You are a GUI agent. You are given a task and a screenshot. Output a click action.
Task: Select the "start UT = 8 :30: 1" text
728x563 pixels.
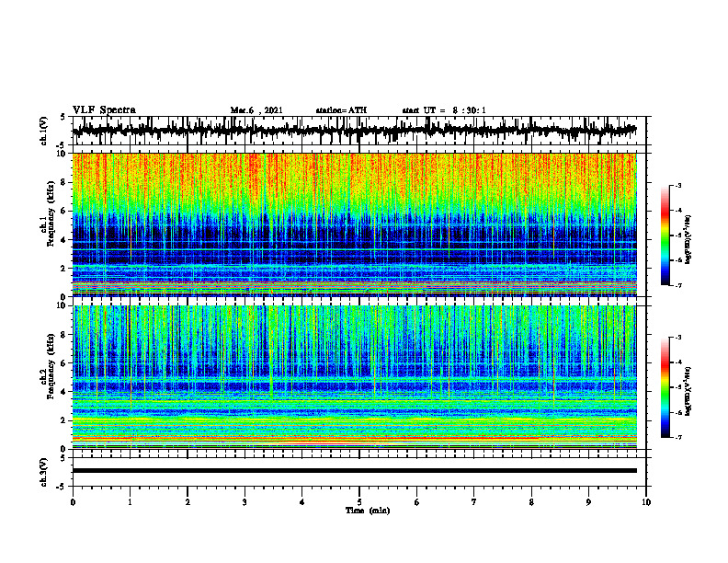pyautogui.click(x=444, y=110)
